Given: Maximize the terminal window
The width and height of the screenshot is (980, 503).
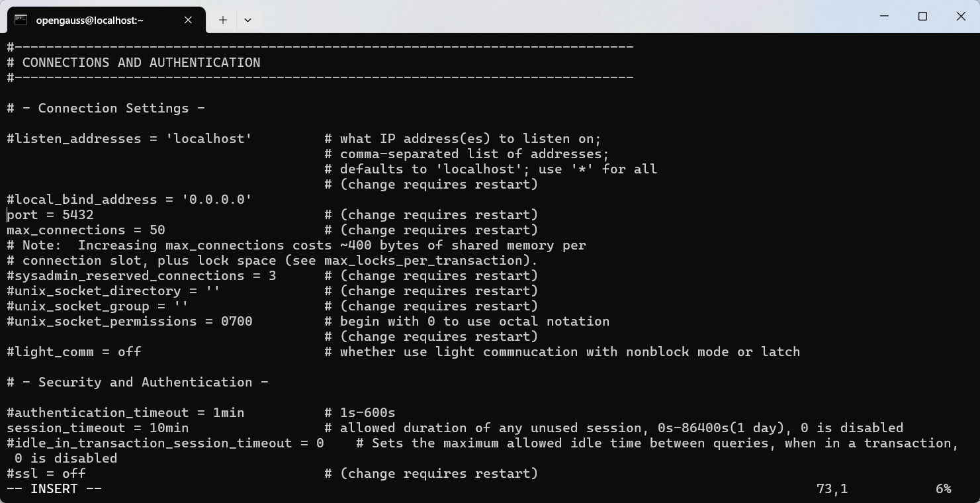Looking at the screenshot, I should tap(922, 16).
